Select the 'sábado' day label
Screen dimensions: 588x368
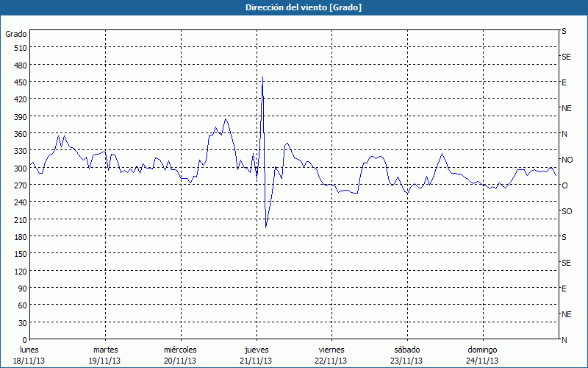coord(406,350)
